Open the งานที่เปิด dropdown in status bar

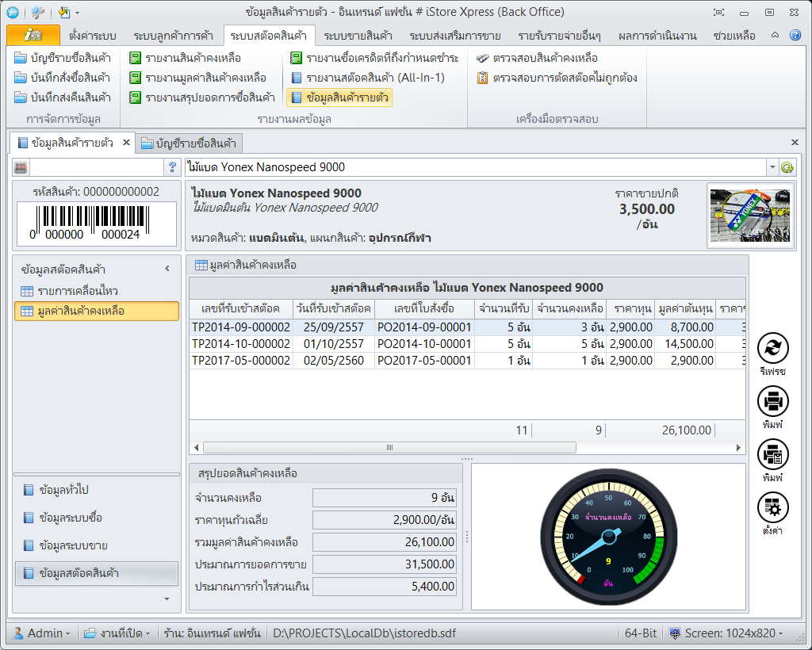click(x=117, y=633)
